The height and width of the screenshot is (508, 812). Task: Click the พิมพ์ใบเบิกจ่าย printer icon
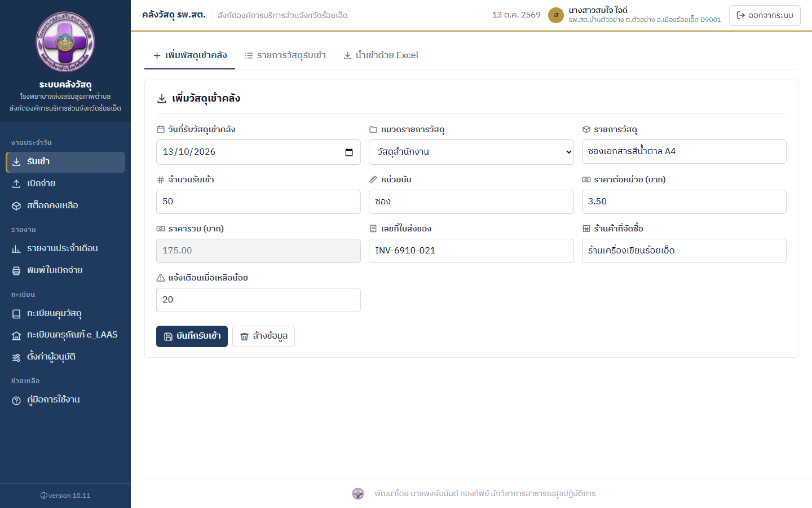pyautogui.click(x=16, y=271)
